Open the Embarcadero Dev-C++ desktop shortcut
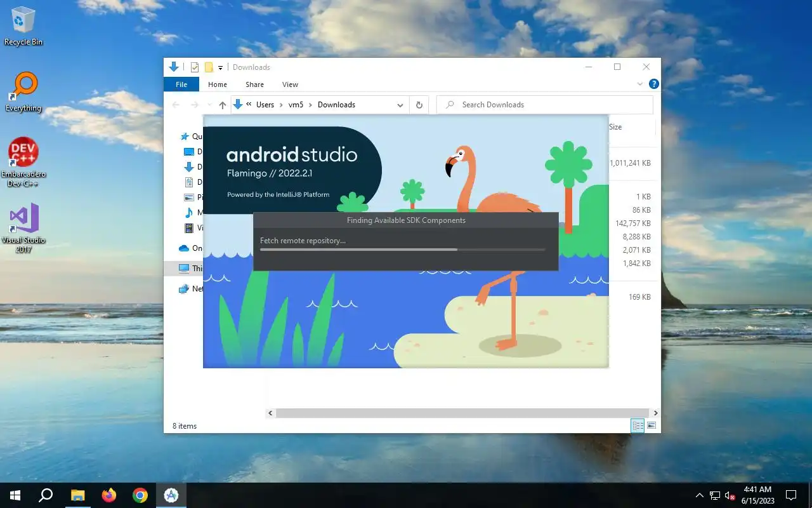 tap(23, 163)
